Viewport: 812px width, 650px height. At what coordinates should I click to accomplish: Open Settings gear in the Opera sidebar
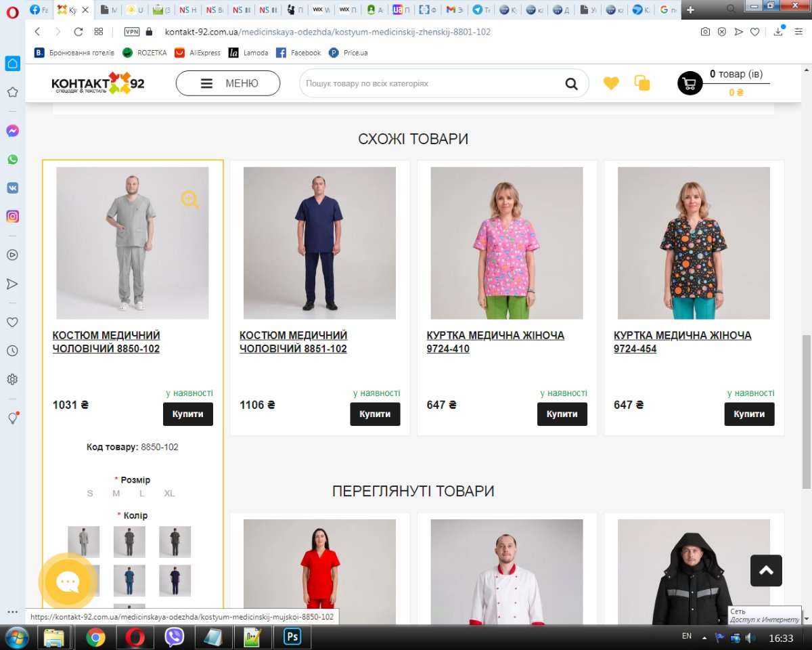(x=12, y=379)
